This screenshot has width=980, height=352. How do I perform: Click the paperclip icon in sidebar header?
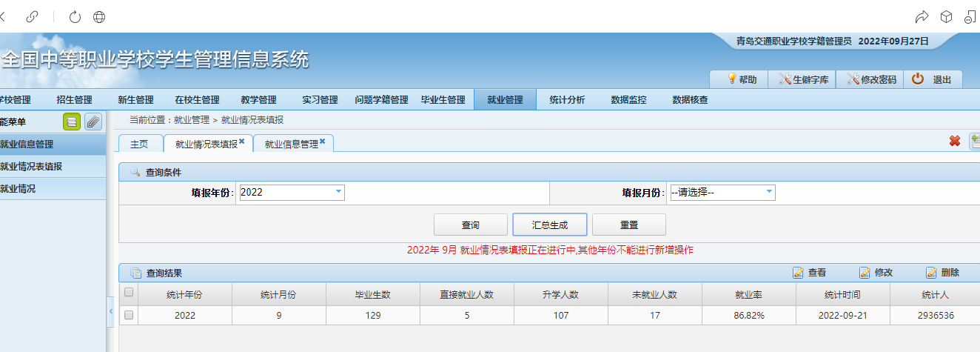(x=93, y=122)
